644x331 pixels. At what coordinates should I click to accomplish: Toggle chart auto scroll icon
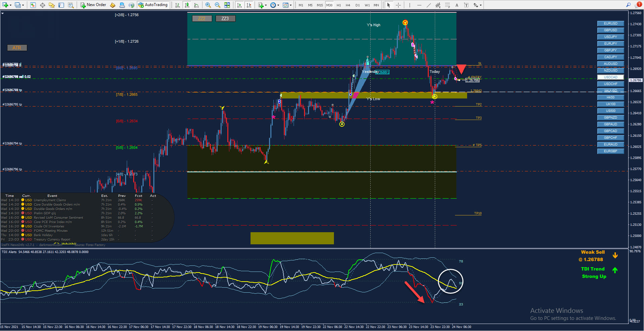pyautogui.click(x=239, y=5)
